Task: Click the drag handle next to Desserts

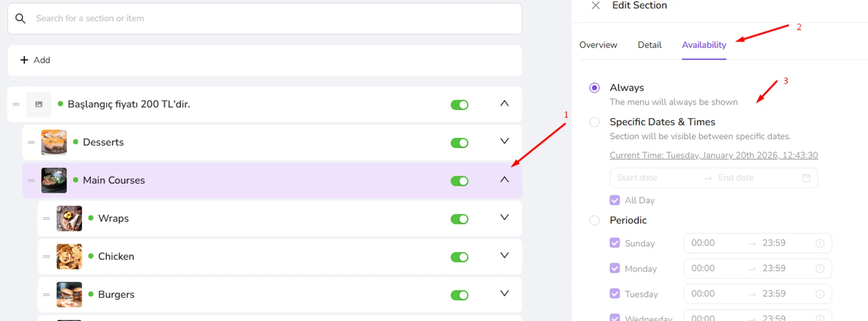Action: tap(31, 142)
